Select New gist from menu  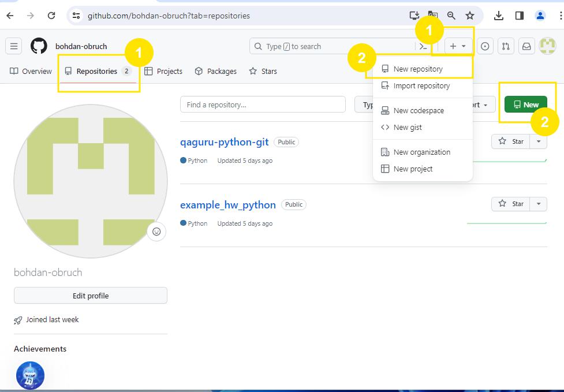click(x=423, y=128)
